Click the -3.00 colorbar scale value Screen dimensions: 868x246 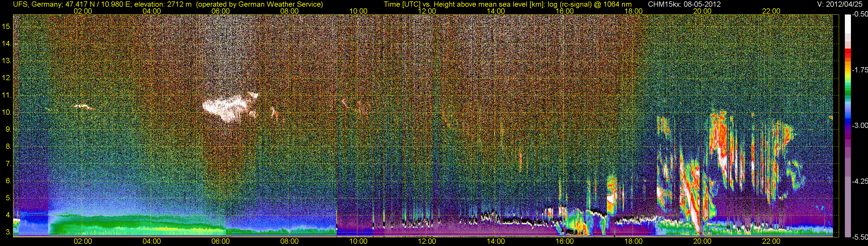click(x=860, y=125)
